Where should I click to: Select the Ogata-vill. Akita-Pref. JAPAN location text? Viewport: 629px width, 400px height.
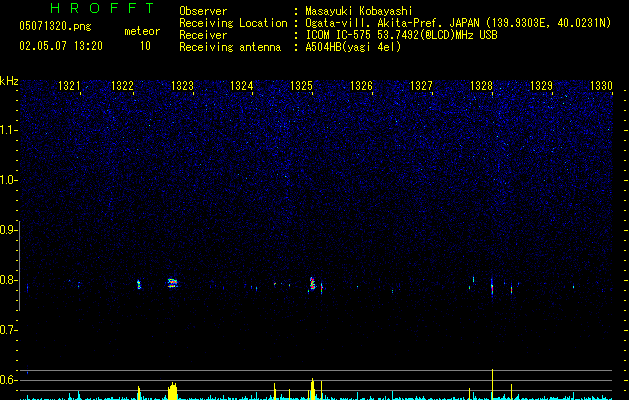click(x=458, y=23)
